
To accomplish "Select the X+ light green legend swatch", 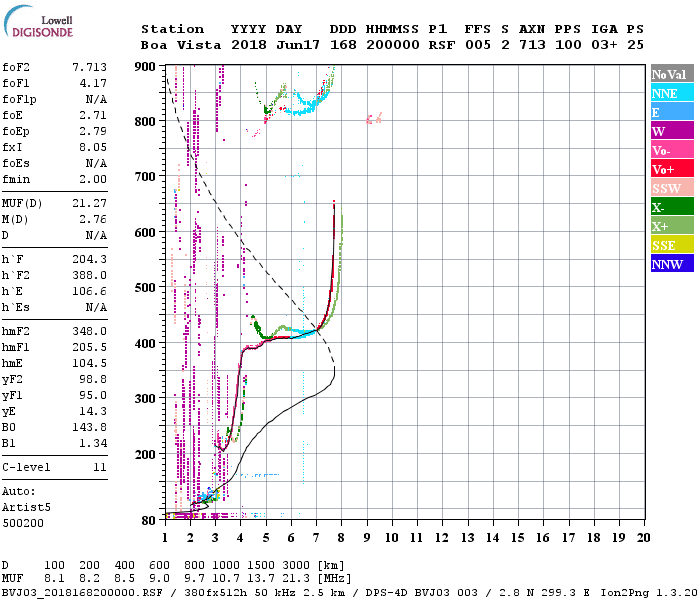I will coord(672,225).
